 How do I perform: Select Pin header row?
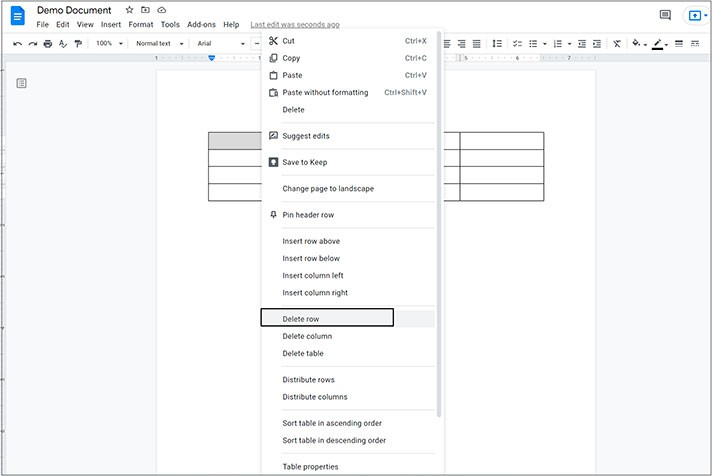pos(348,215)
